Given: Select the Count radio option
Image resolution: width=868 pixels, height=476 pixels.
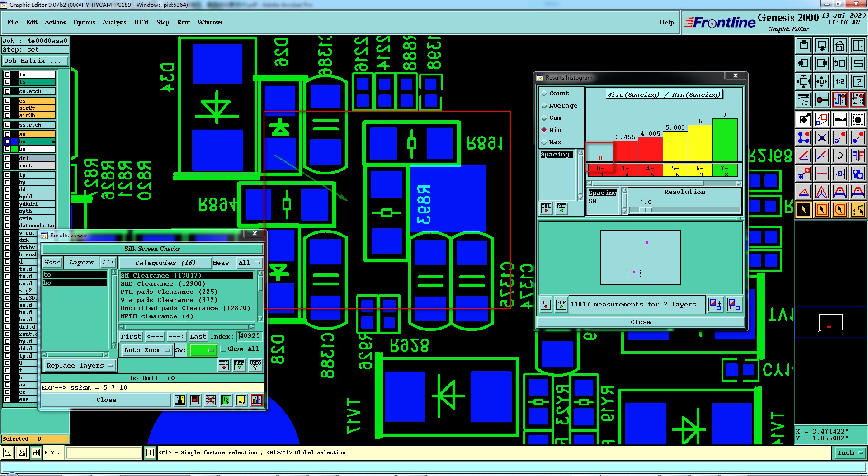Looking at the screenshot, I should click(544, 94).
